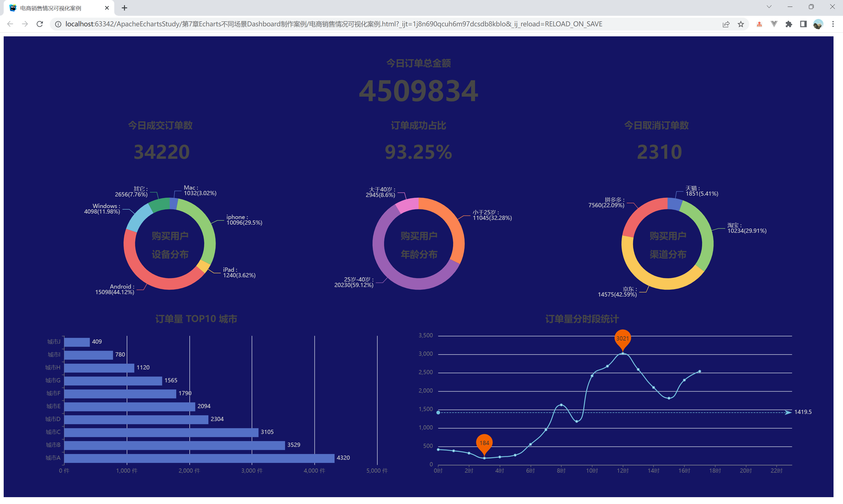Open a new tab with the plus button
Screen dimensions: 843x504
click(x=124, y=7)
